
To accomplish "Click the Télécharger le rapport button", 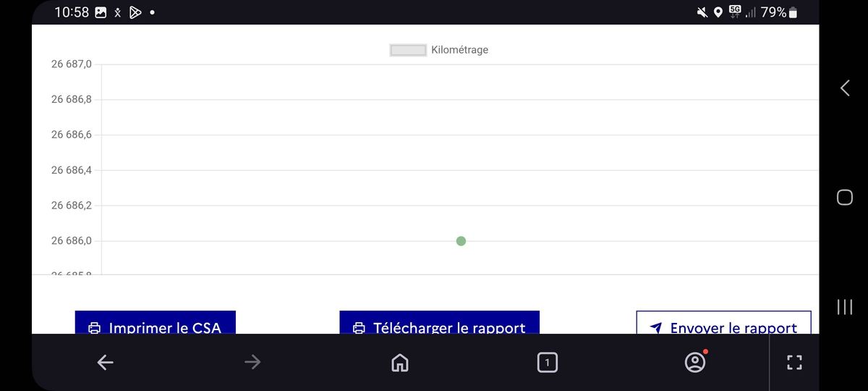I will (440, 323).
